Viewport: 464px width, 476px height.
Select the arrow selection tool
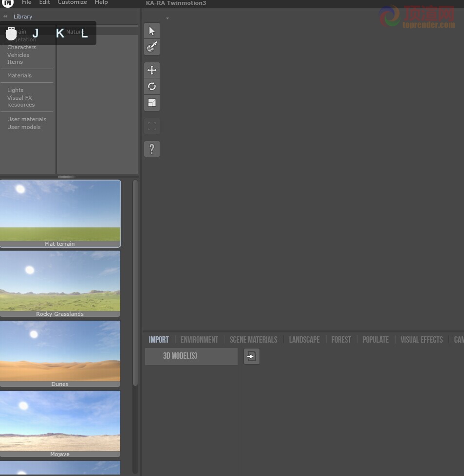coord(152,31)
